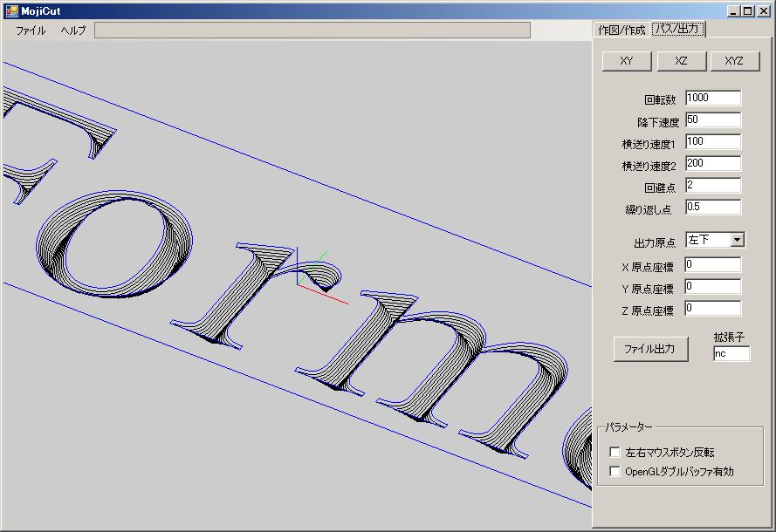Click the 横送り速度2 input field

(713, 163)
